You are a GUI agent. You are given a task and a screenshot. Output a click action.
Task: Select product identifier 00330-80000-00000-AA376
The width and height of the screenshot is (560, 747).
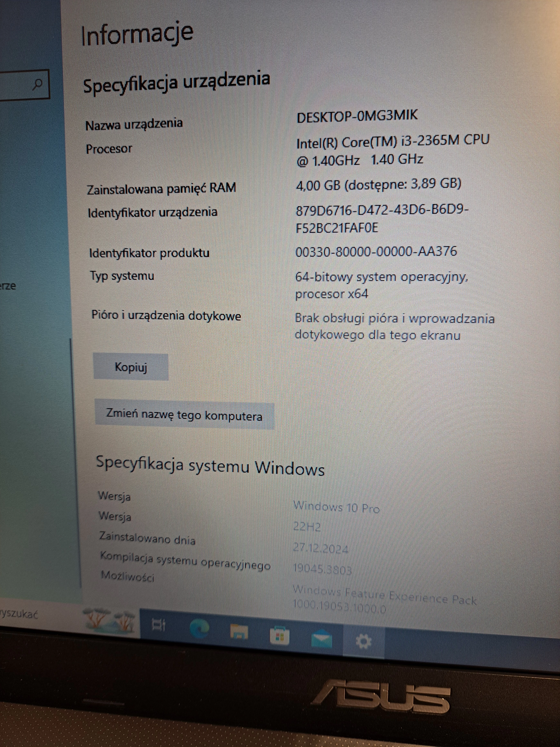click(376, 252)
